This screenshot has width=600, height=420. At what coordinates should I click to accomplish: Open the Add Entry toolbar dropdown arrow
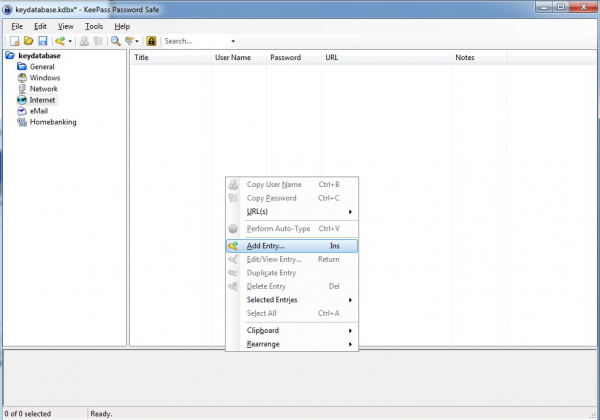click(x=70, y=41)
